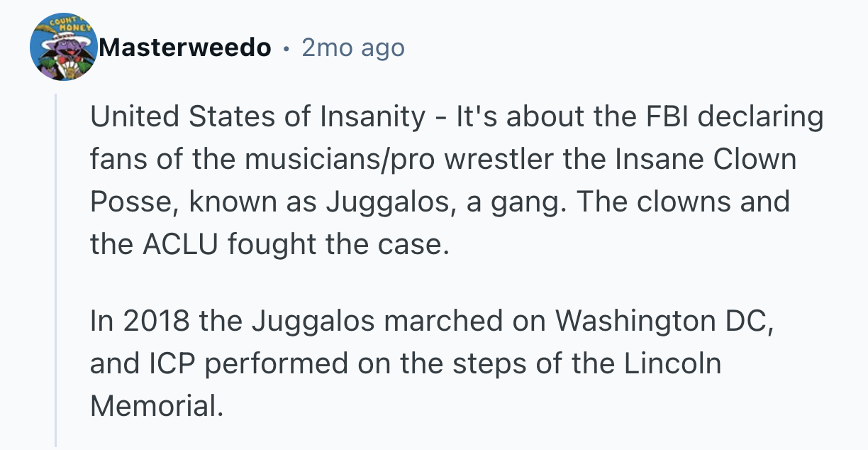Click the dot separator beside the username
The image size is (868, 450).
point(286,48)
